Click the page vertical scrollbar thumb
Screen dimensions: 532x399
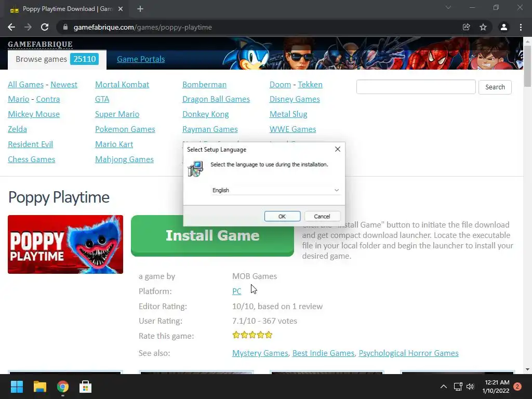coord(527,65)
